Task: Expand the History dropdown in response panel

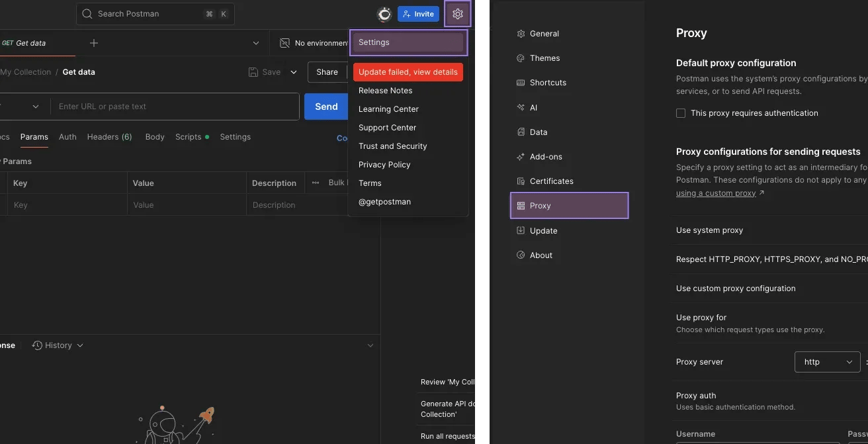Action: (58, 345)
